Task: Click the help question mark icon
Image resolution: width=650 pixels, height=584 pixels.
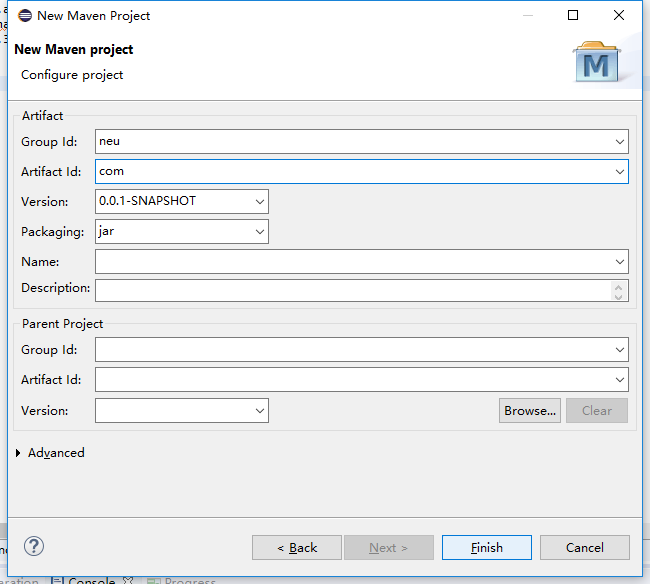Action: 34,546
